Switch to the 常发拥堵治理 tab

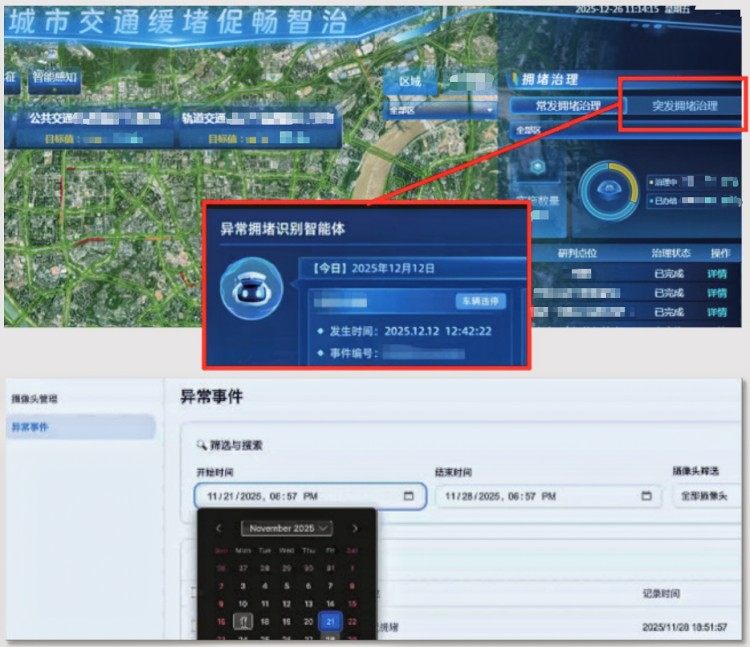567,106
